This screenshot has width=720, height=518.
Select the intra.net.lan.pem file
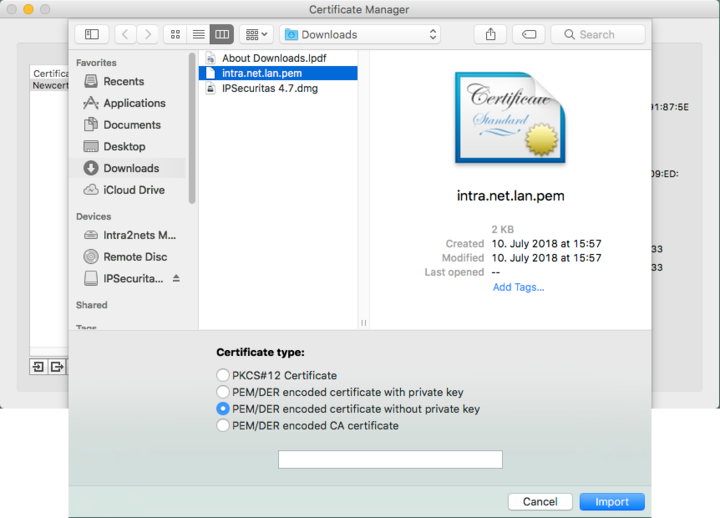278,73
